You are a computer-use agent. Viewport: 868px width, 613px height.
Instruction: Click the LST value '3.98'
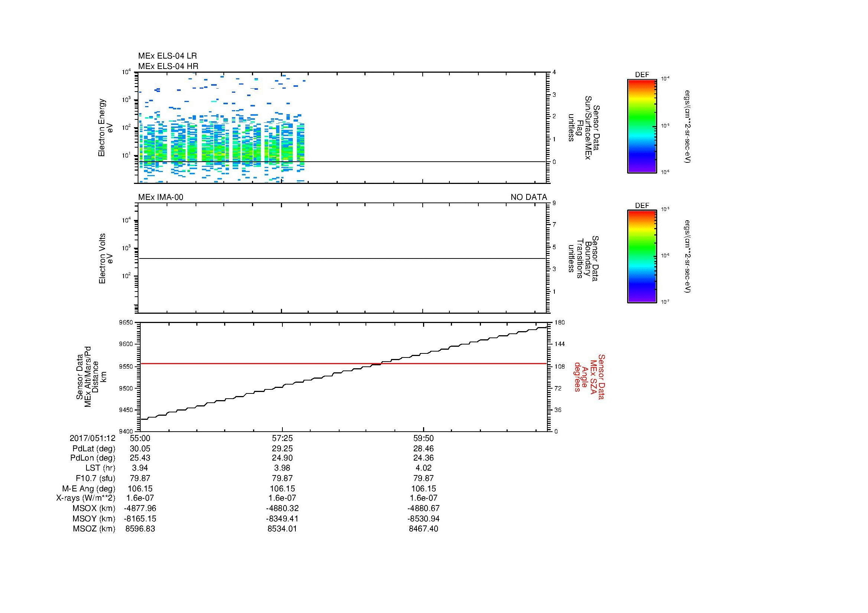(282, 468)
